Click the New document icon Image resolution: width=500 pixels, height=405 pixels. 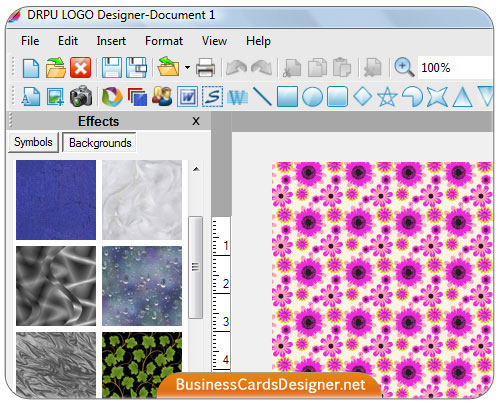tap(31, 68)
